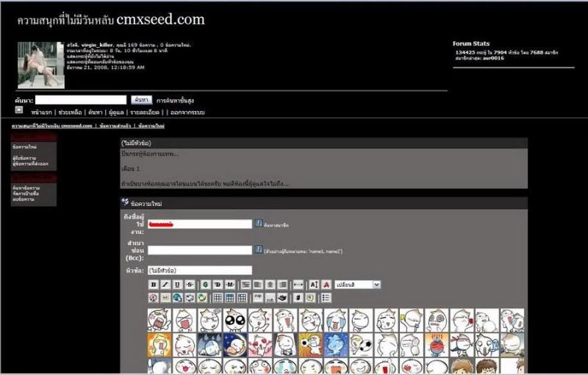Screen dimensions: 588x375
Task: Insert teletype text icon
Action: 282,298
